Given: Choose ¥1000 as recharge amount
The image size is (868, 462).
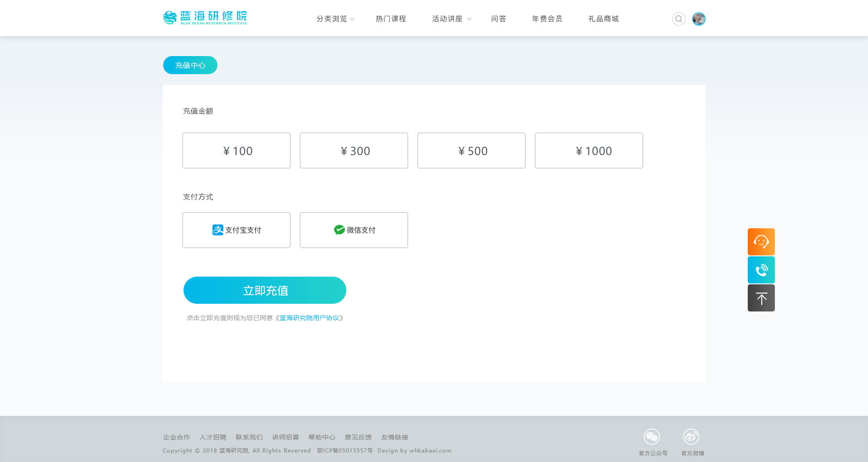Looking at the screenshot, I should click(589, 151).
